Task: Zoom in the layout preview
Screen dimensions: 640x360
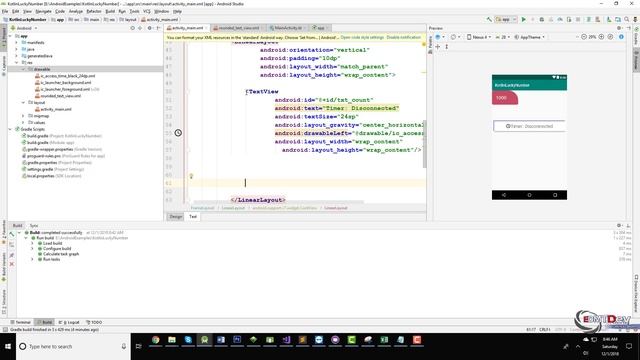Action: coord(601,37)
